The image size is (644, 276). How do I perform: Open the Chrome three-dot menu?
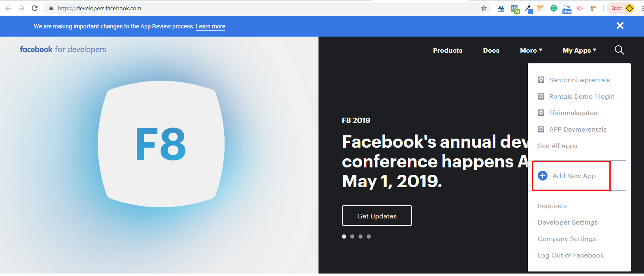(x=642, y=8)
